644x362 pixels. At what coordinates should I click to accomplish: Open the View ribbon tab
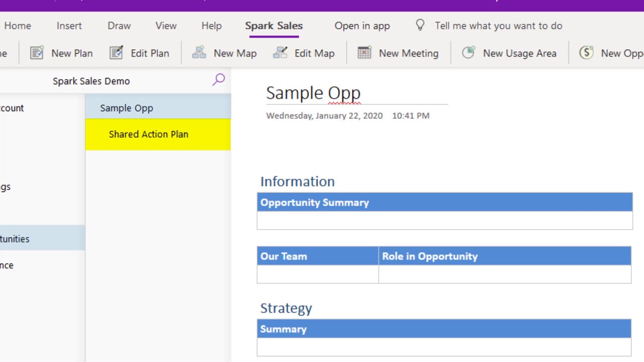pyautogui.click(x=166, y=26)
